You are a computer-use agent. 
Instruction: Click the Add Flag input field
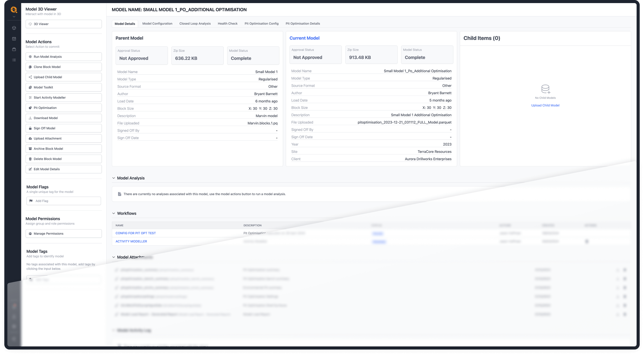coord(64,201)
